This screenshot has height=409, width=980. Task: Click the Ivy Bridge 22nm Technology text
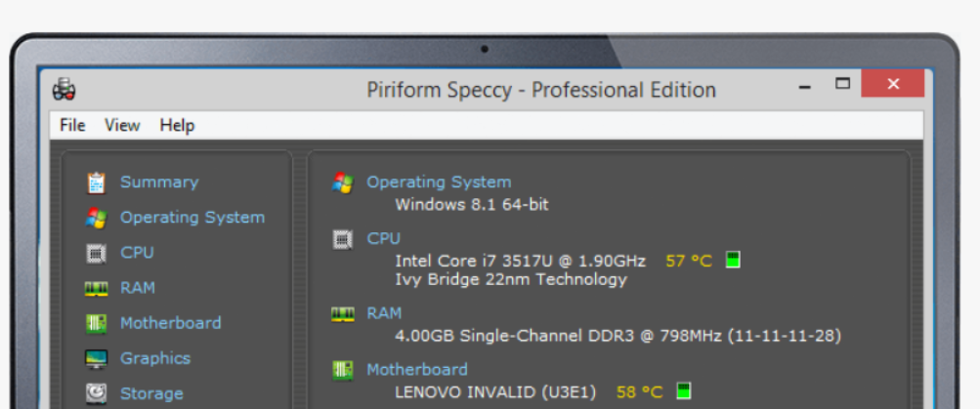click(x=511, y=279)
